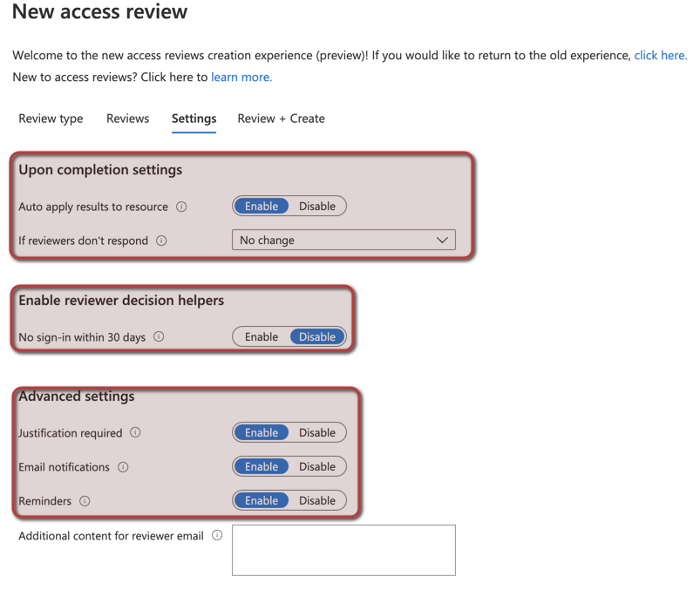
Task: Click the 'click here' link for old experience
Action: coord(660,55)
